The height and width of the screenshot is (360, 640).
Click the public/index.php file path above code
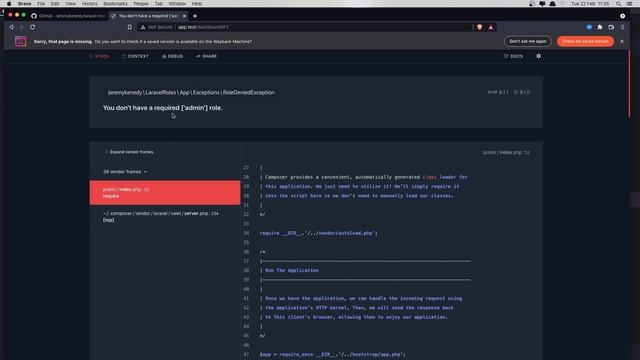tap(506, 153)
